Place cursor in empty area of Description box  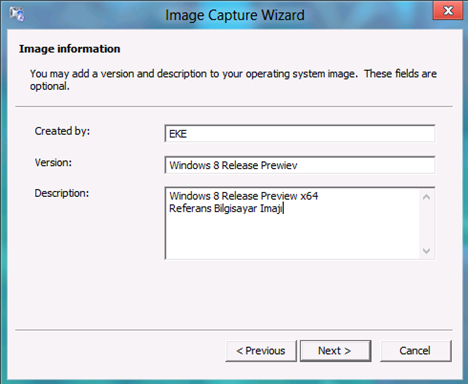pos(292,237)
